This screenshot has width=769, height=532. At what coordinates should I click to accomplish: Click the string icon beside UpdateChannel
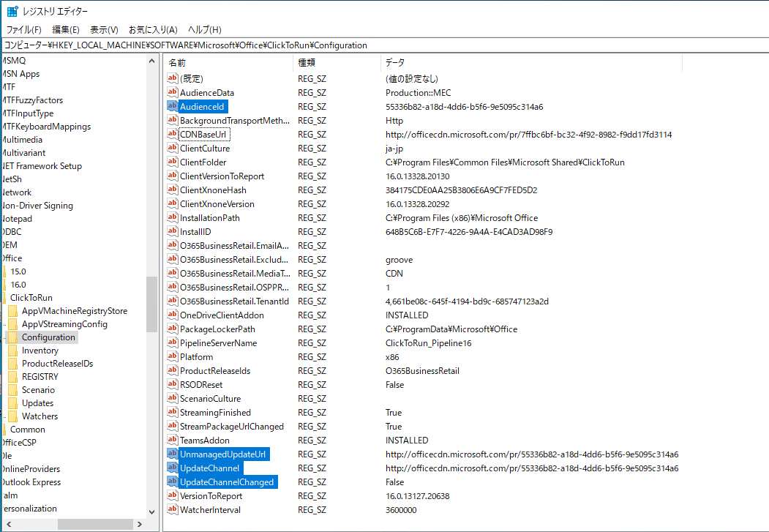coord(172,468)
